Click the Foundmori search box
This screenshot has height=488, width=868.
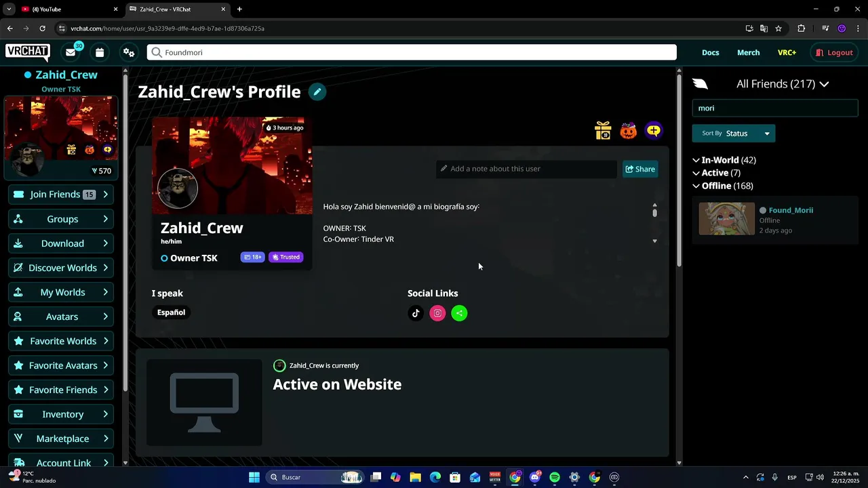point(412,52)
